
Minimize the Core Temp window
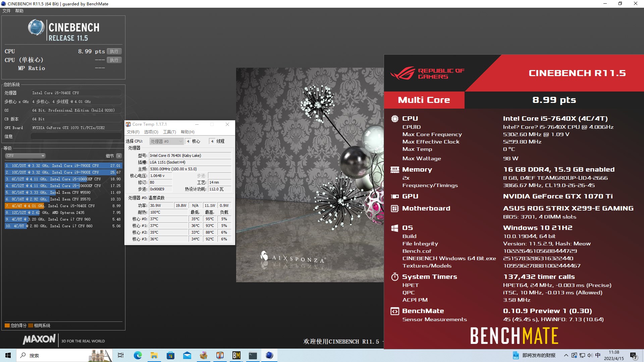click(197, 124)
